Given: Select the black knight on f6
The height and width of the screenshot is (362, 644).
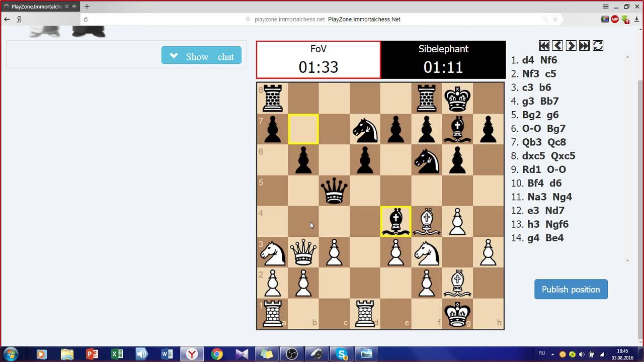Looking at the screenshot, I should [427, 160].
